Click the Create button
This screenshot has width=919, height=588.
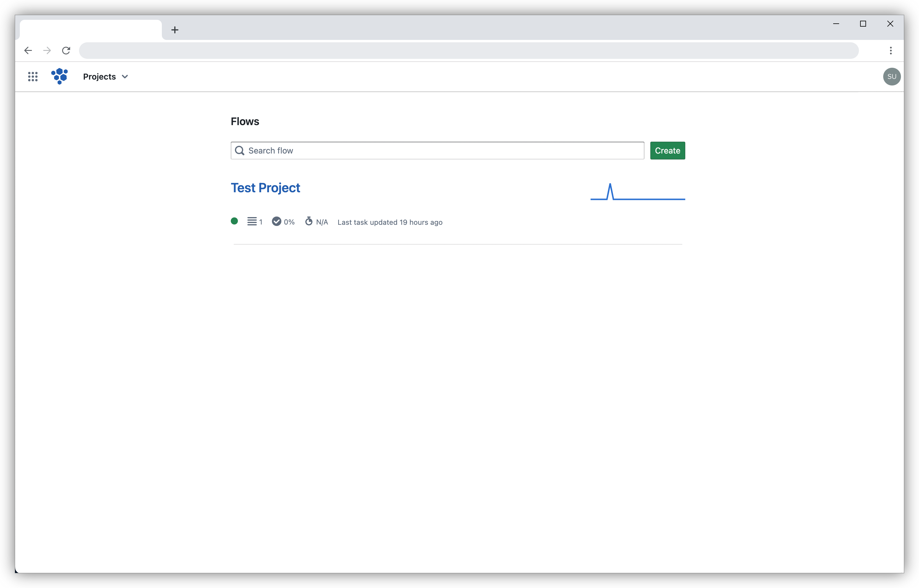point(668,150)
